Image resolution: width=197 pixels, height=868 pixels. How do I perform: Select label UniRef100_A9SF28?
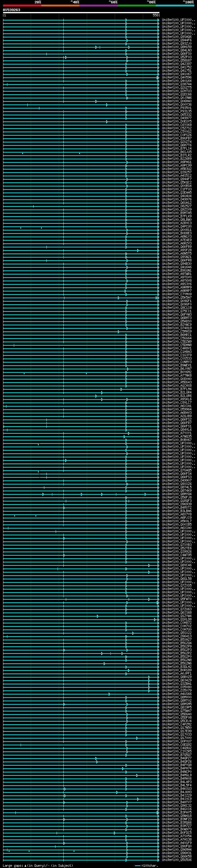pos(176,250)
